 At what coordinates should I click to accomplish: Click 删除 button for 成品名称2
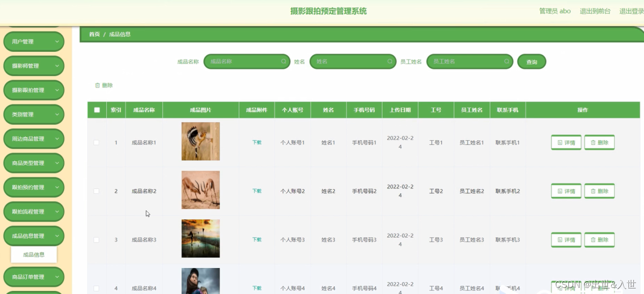coord(600,191)
